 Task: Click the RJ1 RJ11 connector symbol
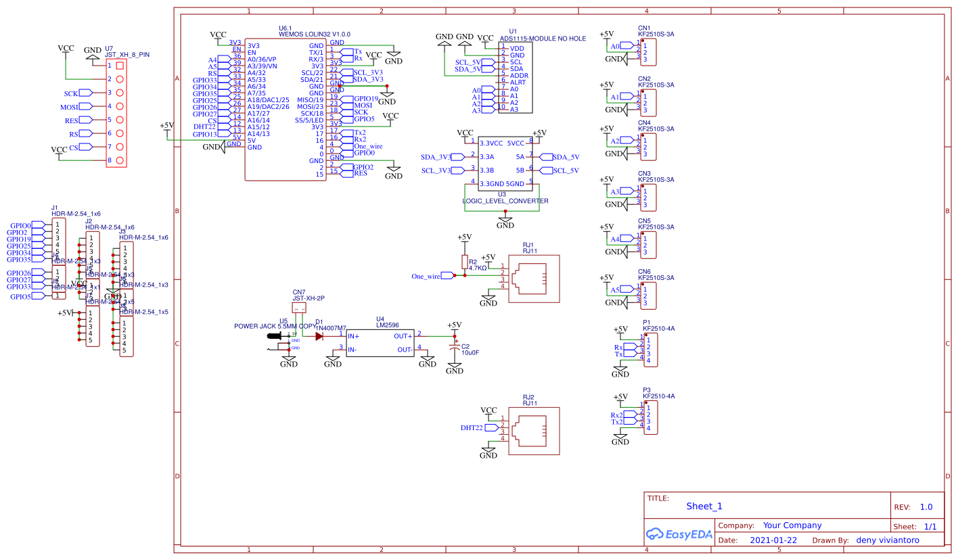[534, 275]
